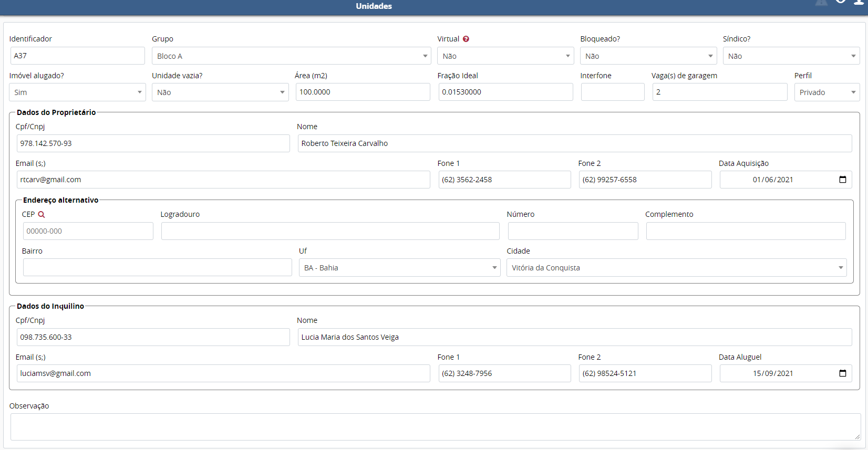The height and width of the screenshot is (450, 868).
Task: Click the help icon beside Virtual label
Action: [x=466, y=39]
